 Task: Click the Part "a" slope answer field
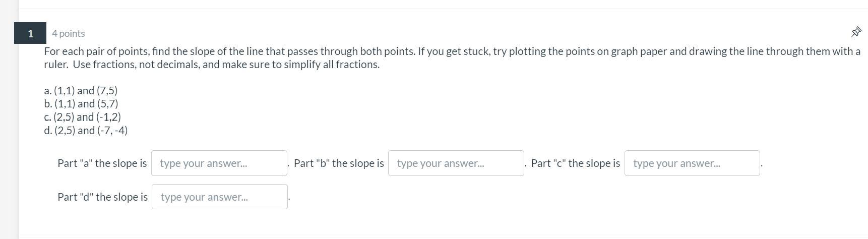pyautogui.click(x=219, y=163)
